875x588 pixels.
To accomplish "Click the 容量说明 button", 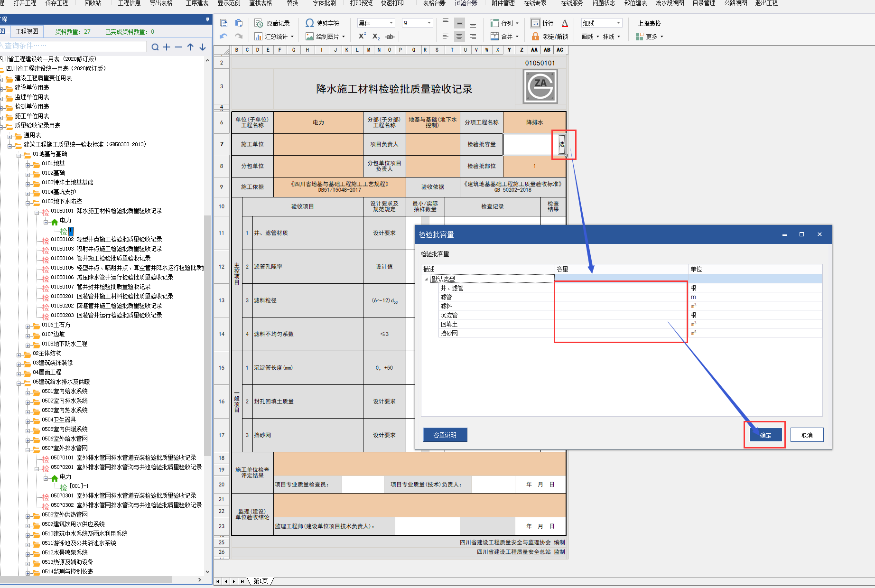I will click(x=445, y=435).
